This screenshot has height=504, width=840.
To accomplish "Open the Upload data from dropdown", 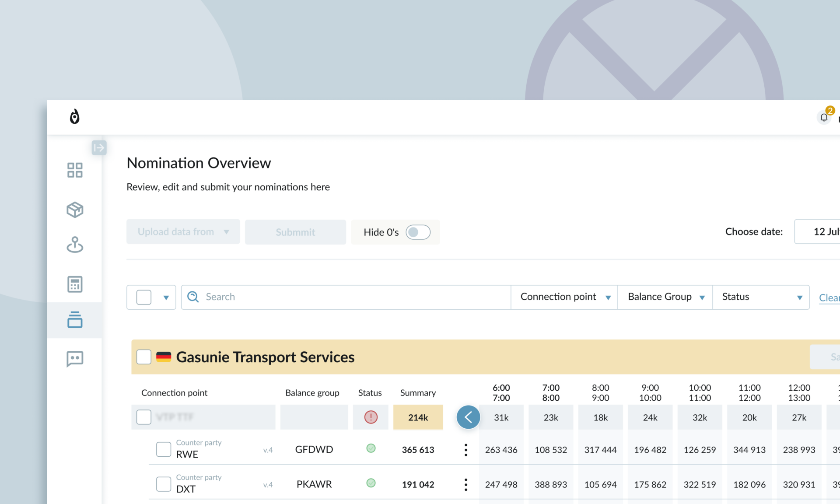I will [x=183, y=232].
